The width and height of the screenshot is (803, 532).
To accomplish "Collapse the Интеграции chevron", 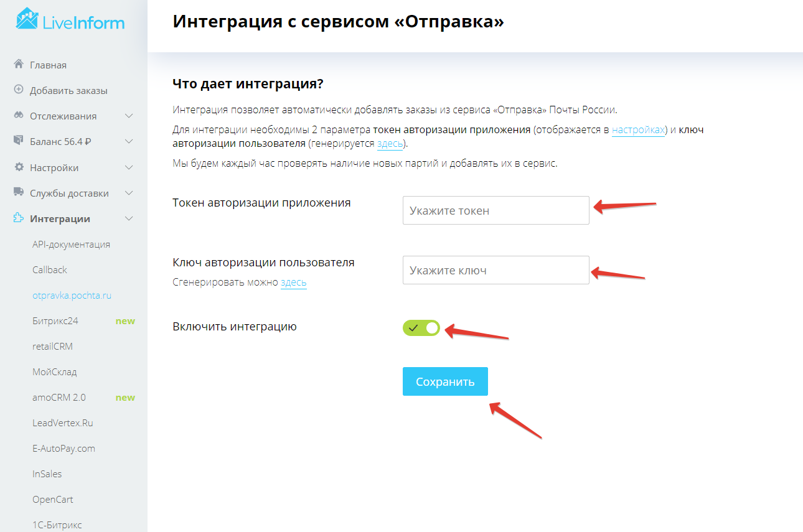I will [129, 218].
